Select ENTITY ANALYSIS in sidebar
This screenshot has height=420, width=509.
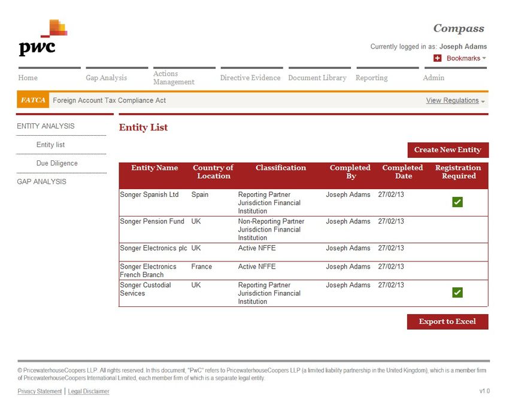46,126
